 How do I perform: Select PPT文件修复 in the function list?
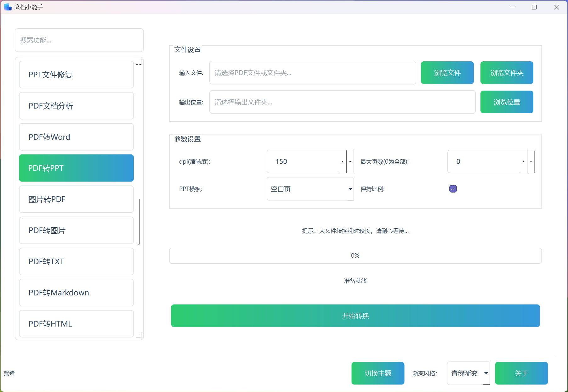[x=76, y=75]
